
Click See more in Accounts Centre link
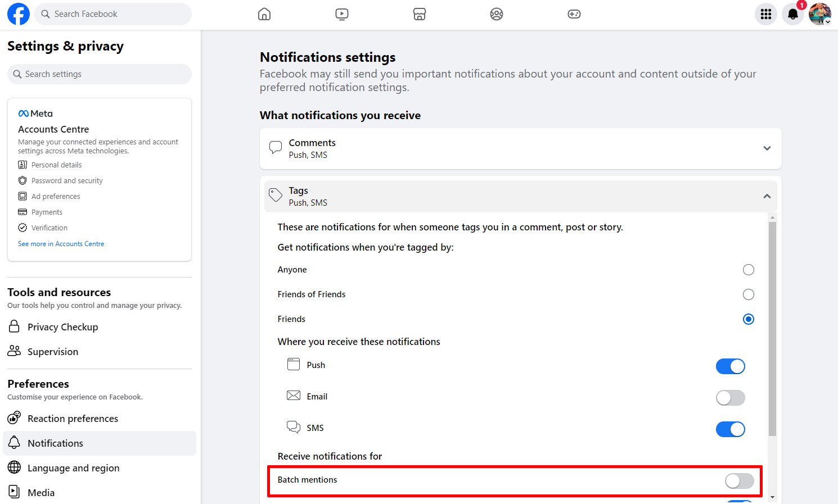coord(61,244)
